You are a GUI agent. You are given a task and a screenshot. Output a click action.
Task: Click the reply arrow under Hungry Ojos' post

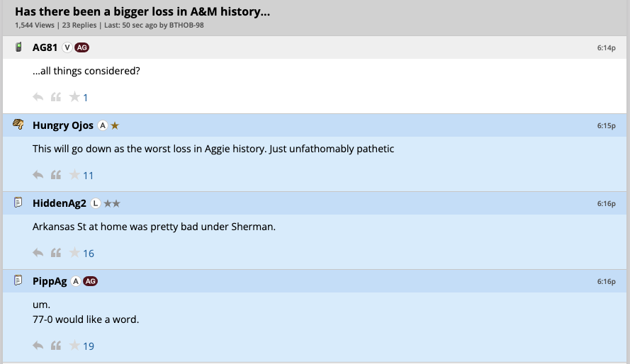pos(38,175)
